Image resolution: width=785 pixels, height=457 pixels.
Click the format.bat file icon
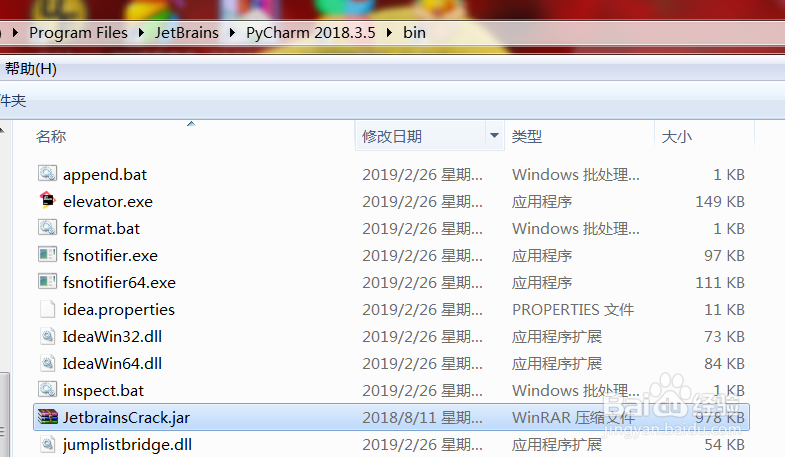(48, 228)
